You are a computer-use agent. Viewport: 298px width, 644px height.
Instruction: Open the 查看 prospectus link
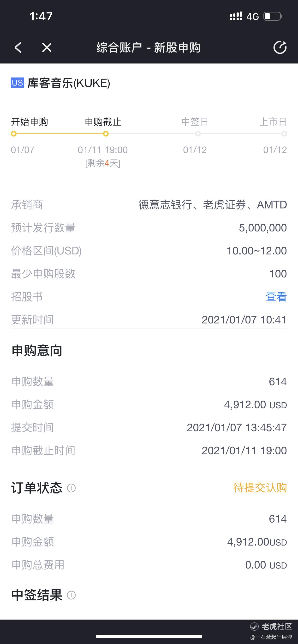tap(276, 297)
